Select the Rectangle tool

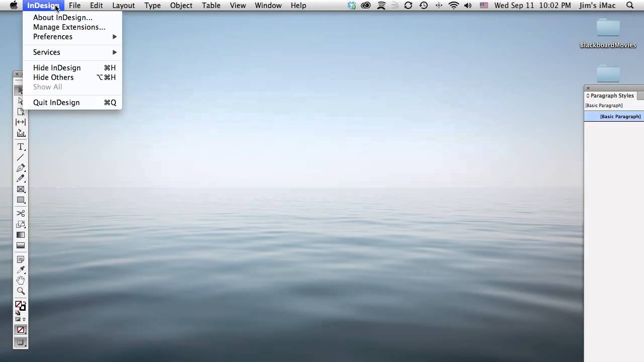[x=21, y=200]
